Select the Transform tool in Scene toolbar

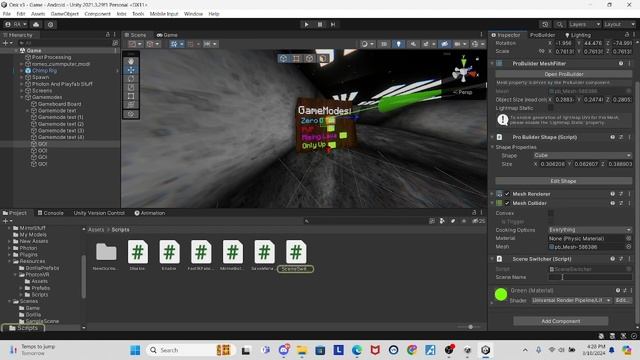tap(131, 105)
